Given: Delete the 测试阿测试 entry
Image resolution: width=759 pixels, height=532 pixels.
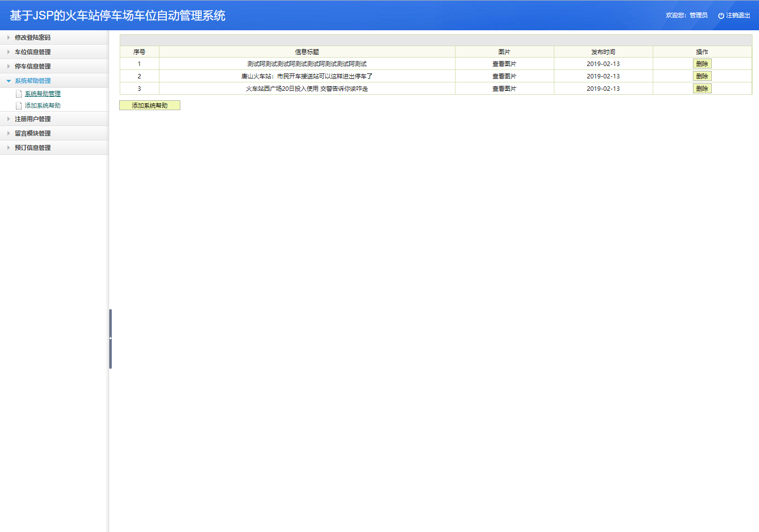Looking at the screenshot, I should (x=702, y=64).
